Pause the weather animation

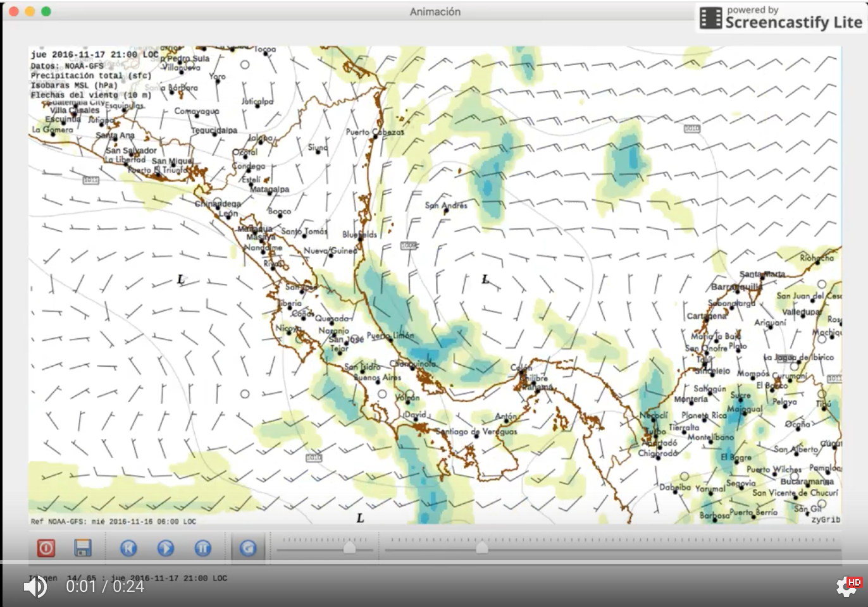(x=202, y=548)
